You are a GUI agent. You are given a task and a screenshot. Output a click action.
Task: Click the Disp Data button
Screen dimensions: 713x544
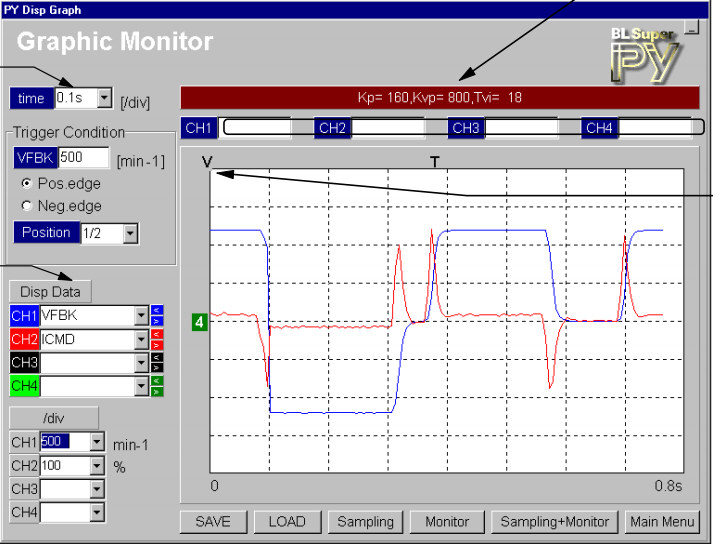click(x=50, y=291)
